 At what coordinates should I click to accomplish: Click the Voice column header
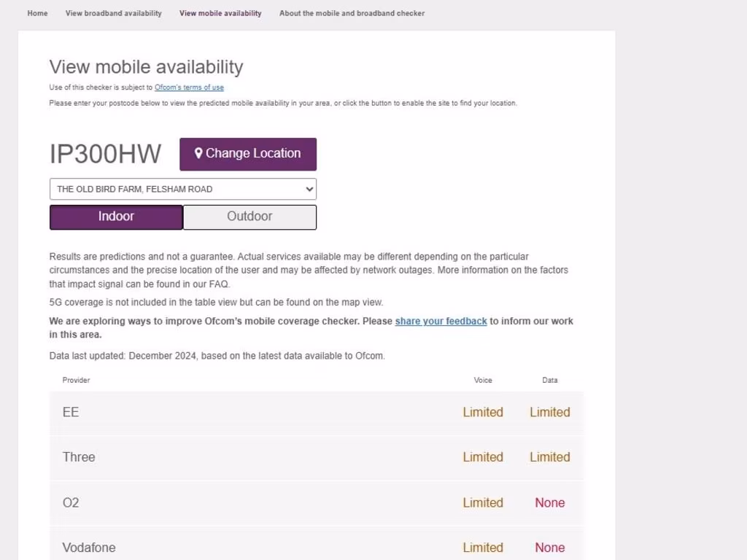pyautogui.click(x=483, y=380)
